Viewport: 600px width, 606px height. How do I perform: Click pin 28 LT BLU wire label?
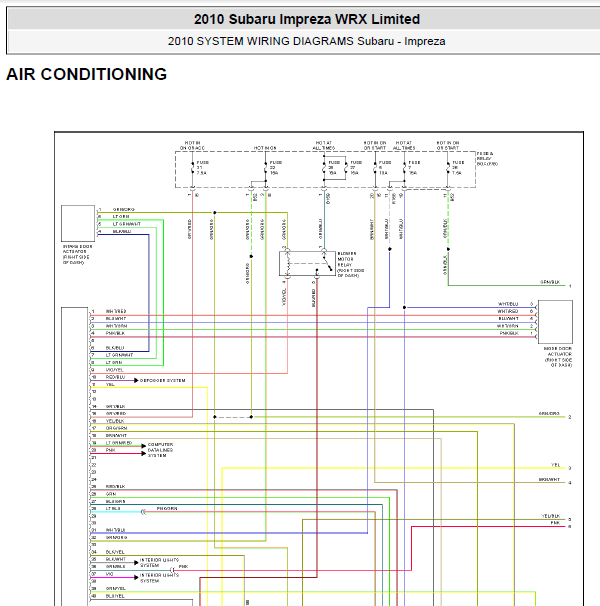click(x=113, y=508)
